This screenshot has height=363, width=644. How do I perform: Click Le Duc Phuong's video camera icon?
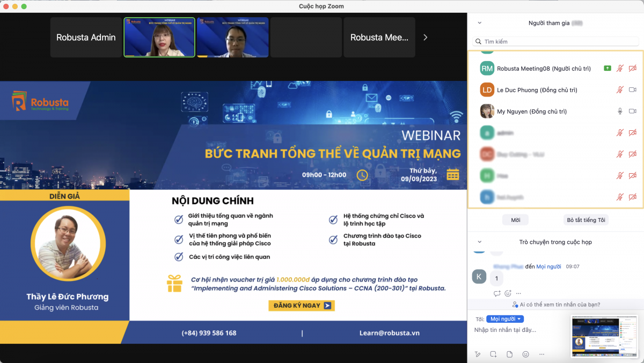click(633, 90)
